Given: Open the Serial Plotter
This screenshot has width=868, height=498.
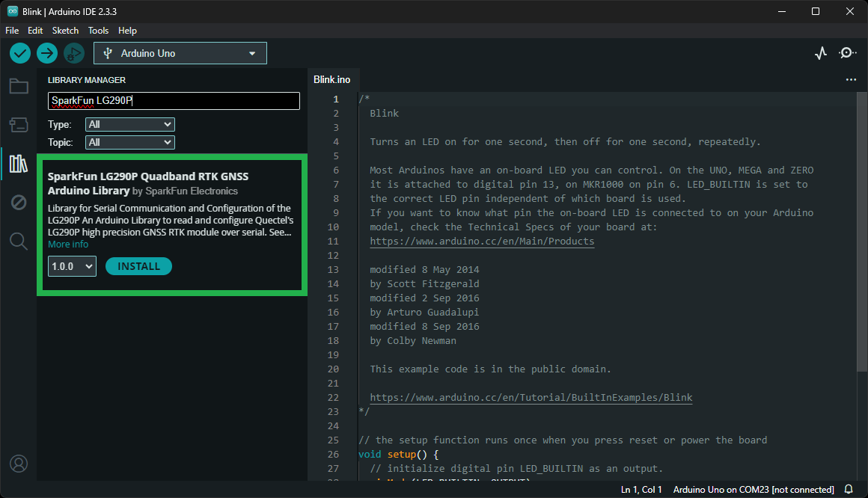Looking at the screenshot, I should tap(821, 53).
